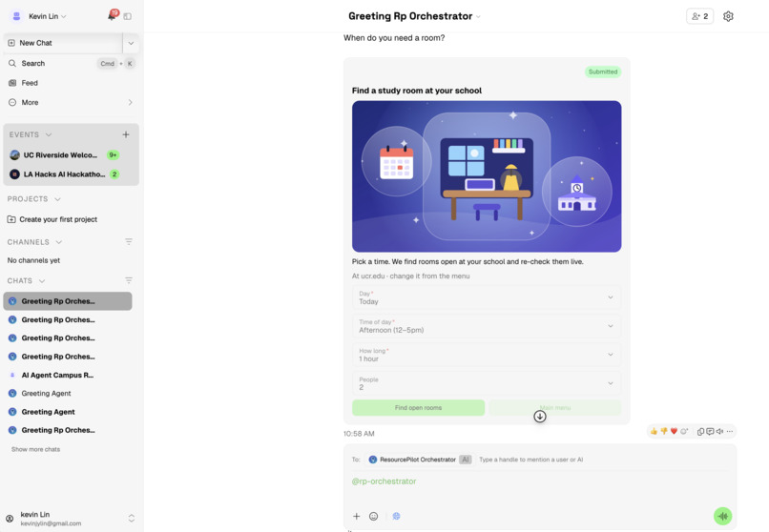The image size is (769, 532).
Task: Open the People dropdown
Action: tap(487, 383)
